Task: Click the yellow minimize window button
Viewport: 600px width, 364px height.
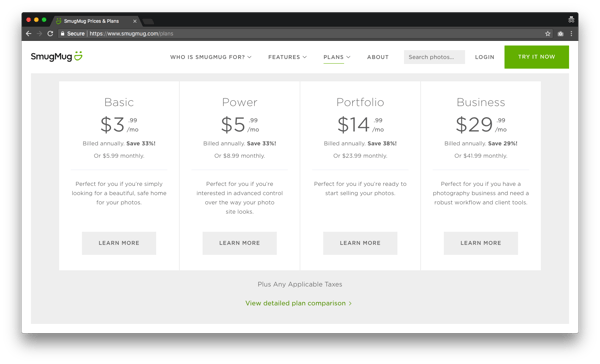Action: click(36, 20)
